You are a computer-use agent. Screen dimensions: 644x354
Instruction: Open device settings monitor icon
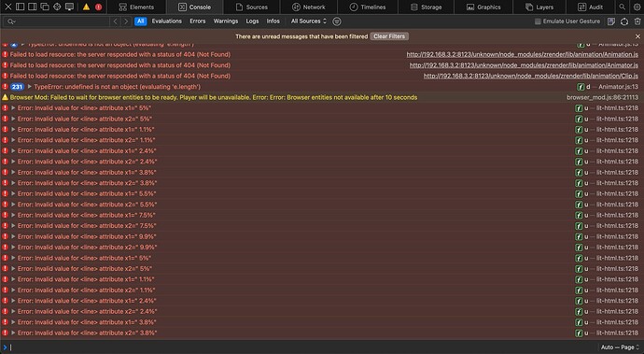pyautogui.click(x=69, y=7)
